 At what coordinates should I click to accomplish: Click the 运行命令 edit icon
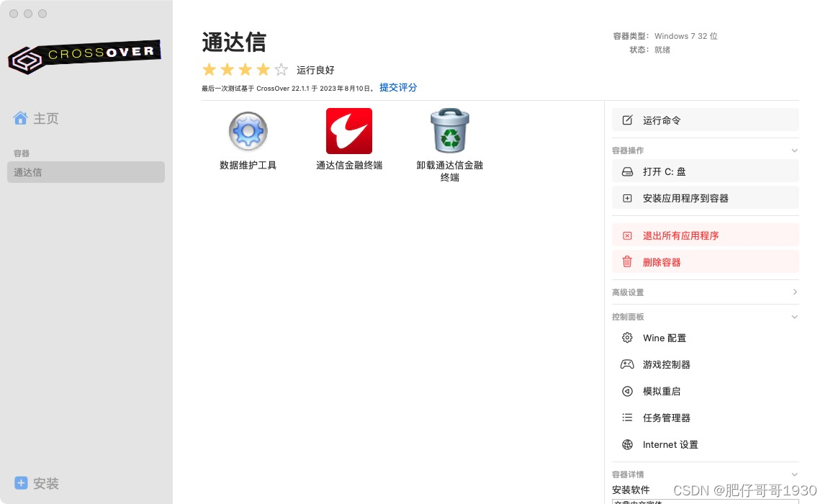pos(627,120)
